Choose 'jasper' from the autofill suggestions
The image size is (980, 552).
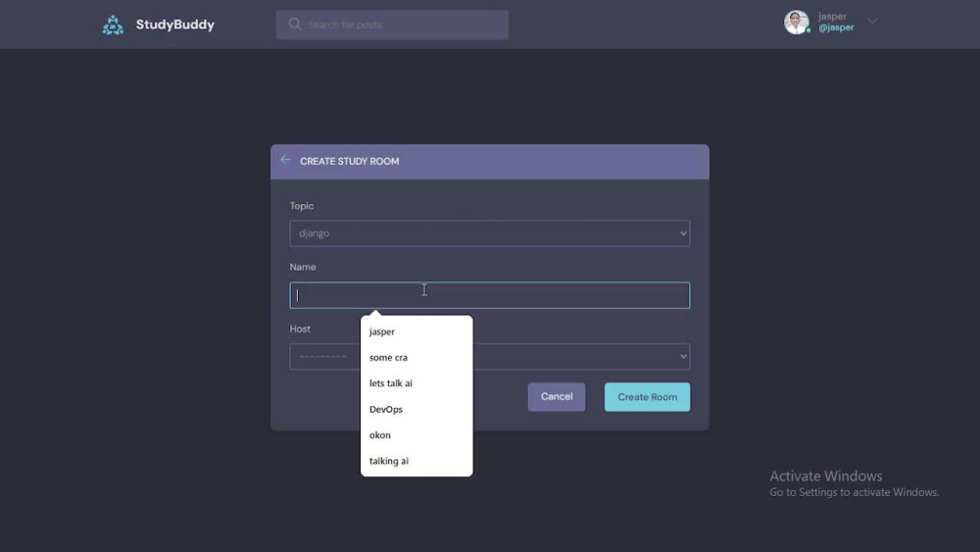coord(416,331)
